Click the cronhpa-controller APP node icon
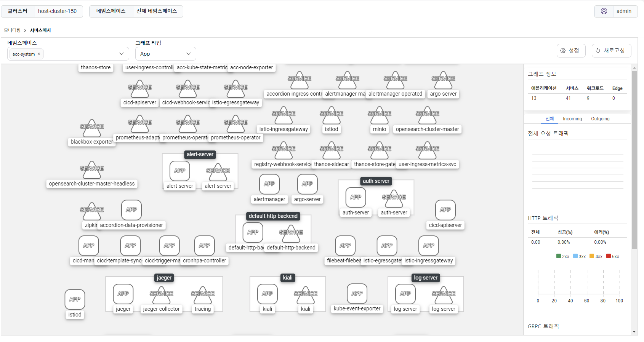This screenshot has height=342, width=644. coord(205,246)
